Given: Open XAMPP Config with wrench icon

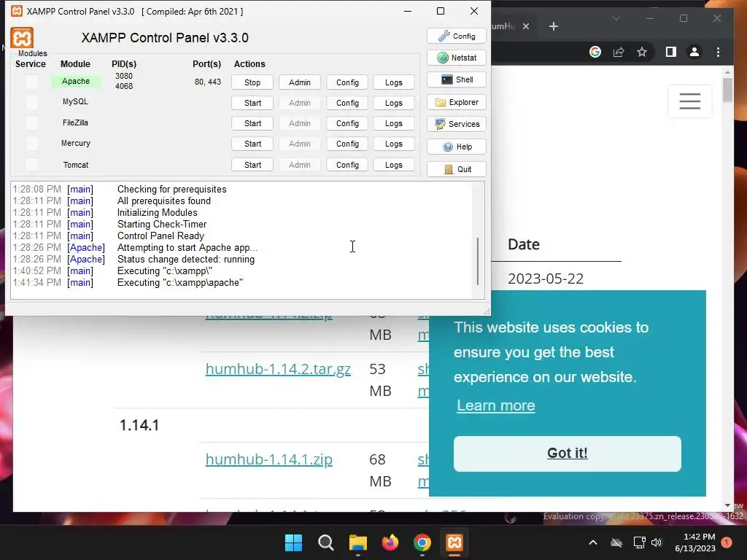Looking at the screenshot, I should [457, 36].
